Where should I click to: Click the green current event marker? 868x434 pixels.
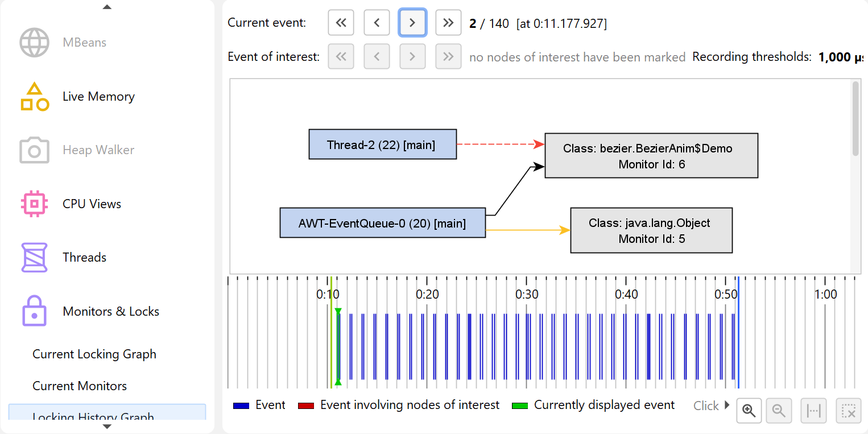(338, 346)
